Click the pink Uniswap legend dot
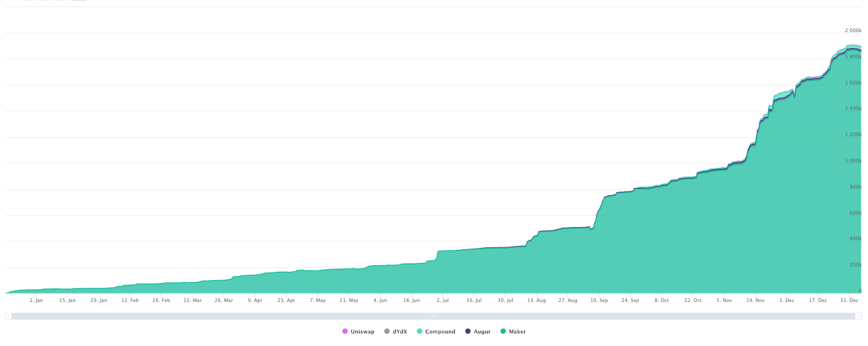The image size is (868, 346). point(345,331)
